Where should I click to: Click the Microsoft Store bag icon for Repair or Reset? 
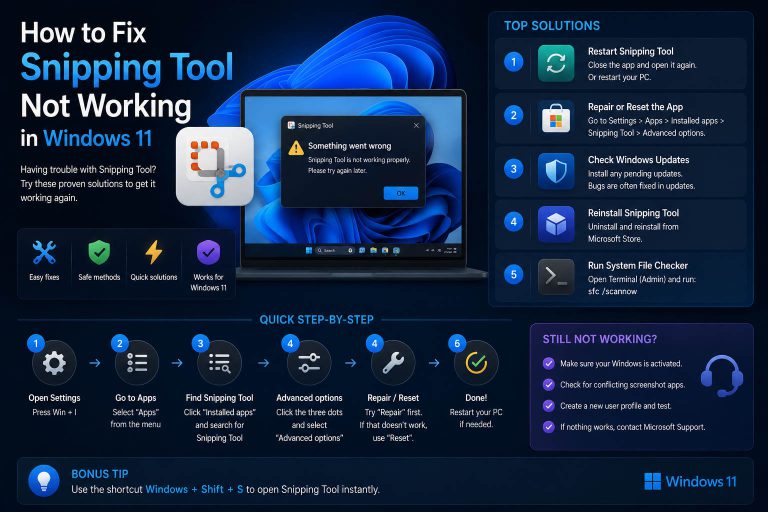pyautogui.click(x=556, y=118)
